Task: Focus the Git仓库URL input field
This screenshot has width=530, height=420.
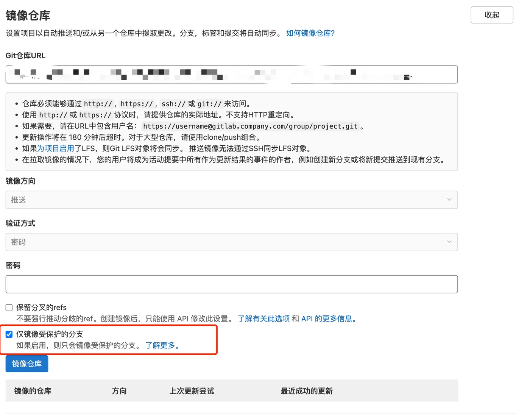Action: pos(231,75)
